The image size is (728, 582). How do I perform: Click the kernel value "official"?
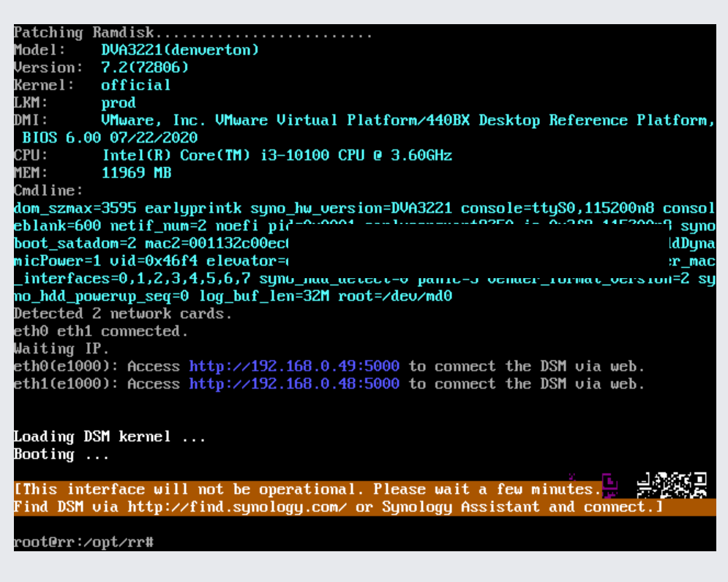click(x=135, y=86)
